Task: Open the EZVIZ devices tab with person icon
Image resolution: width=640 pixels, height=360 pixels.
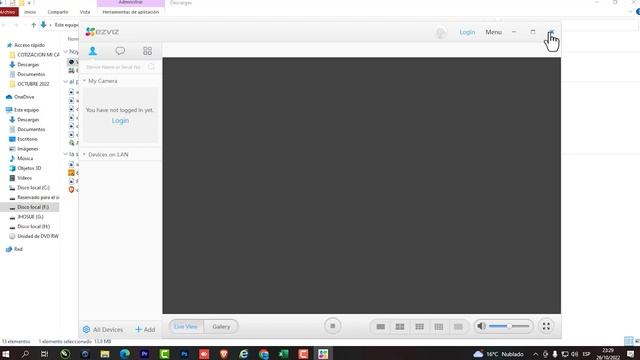Action: tap(93, 51)
